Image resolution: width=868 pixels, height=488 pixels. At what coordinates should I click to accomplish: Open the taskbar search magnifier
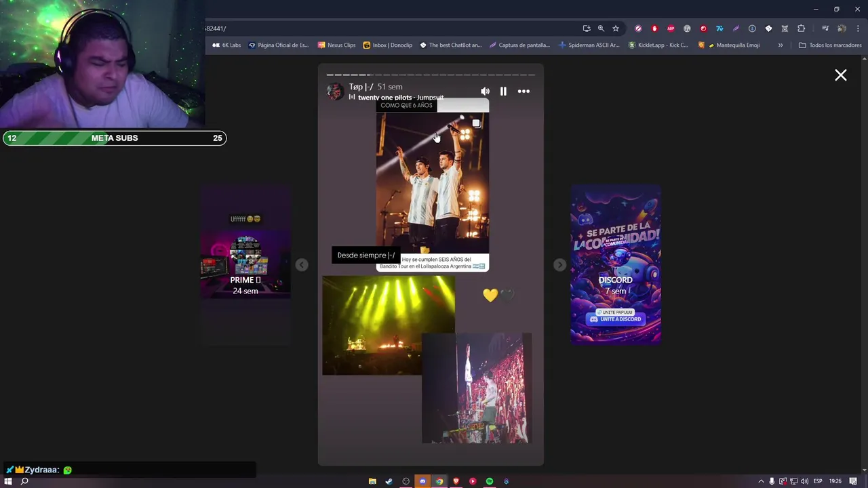24,481
